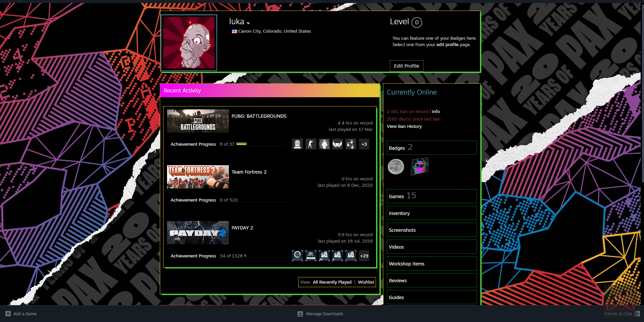Open the colorful PAX badge icon
This screenshot has height=322, width=644.
point(419,167)
